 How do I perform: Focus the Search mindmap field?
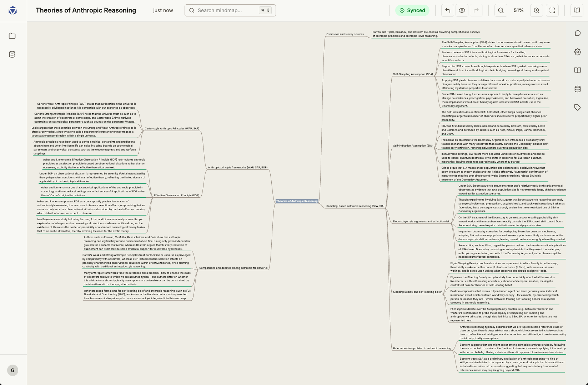pos(230,10)
